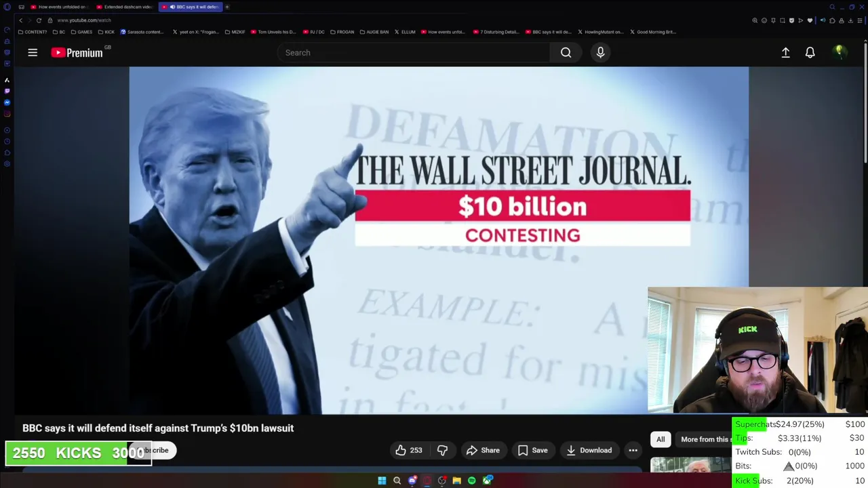Download the video
The width and height of the screenshot is (868, 488).
tap(589, 450)
